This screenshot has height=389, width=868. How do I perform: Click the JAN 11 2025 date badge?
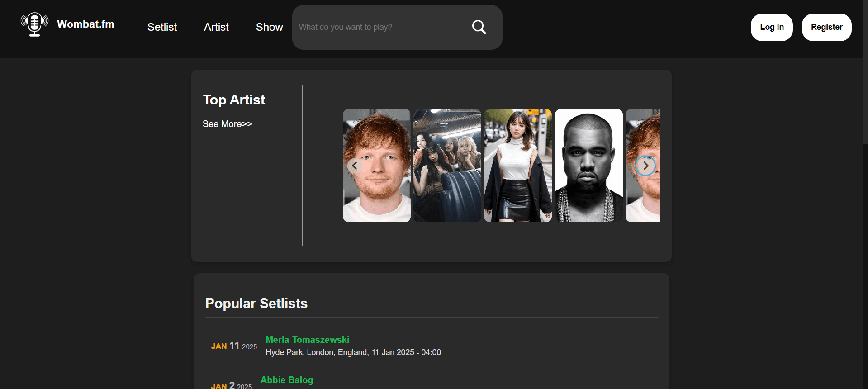pyautogui.click(x=233, y=346)
